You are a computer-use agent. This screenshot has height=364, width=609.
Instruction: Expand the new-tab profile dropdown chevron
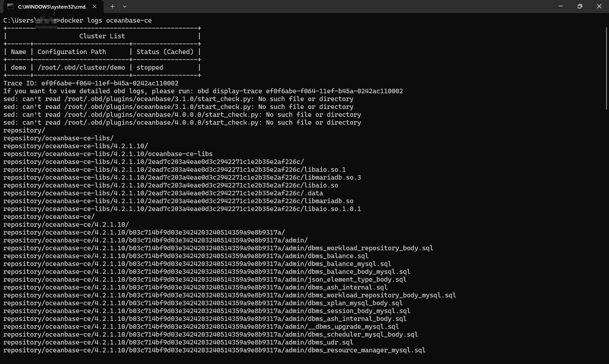click(x=125, y=6)
